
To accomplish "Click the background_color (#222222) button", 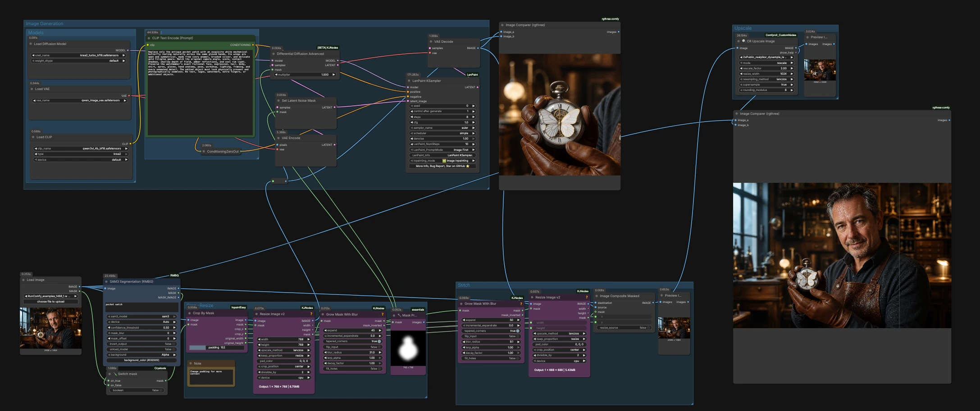I will click(141, 360).
